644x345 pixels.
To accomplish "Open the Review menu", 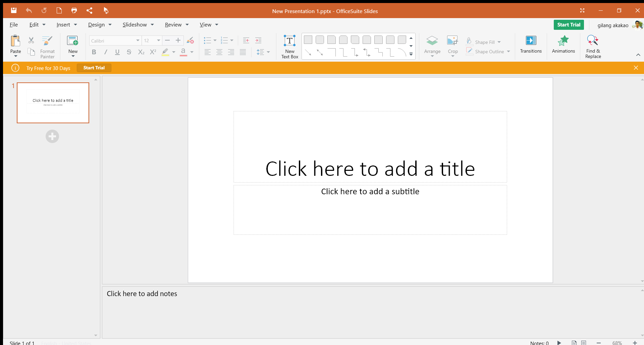I will [x=177, y=24].
